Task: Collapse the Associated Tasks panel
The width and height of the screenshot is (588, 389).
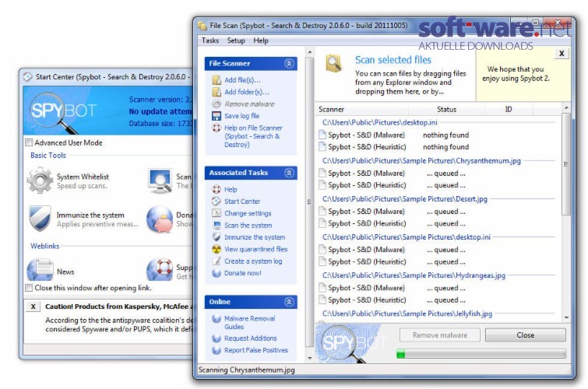Action: [x=289, y=173]
